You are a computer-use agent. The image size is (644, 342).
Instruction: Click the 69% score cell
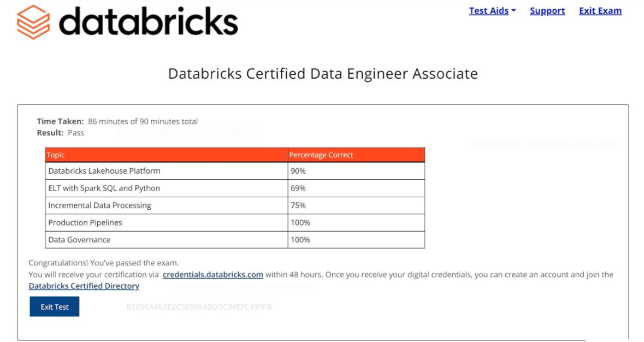click(x=298, y=188)
